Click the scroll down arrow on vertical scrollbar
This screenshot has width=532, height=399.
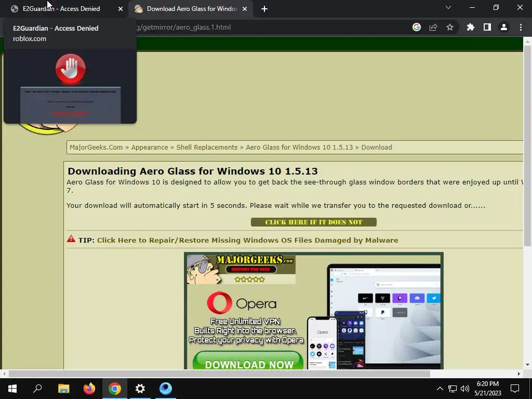(x=527, y=365)
